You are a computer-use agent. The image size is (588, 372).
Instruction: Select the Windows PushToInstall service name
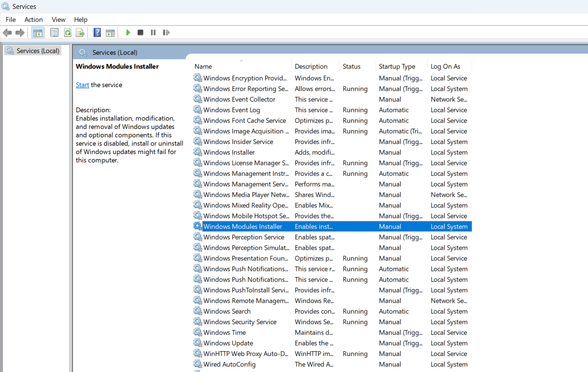point(246,290)
